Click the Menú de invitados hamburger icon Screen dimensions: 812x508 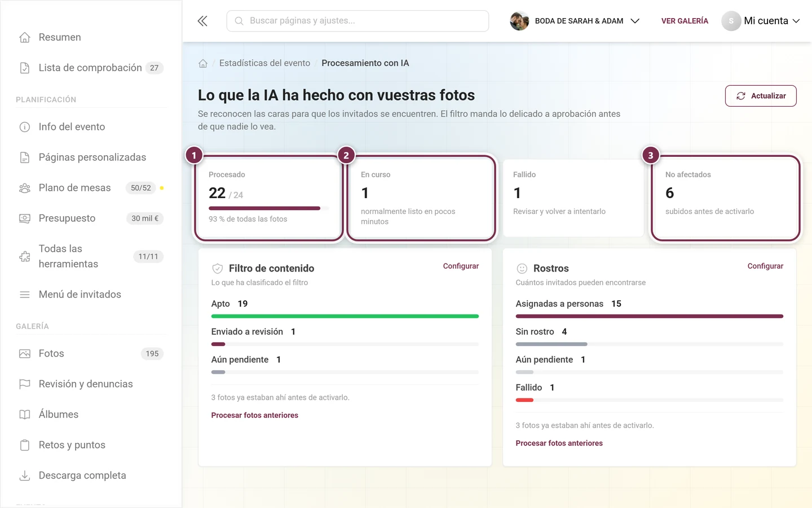point(25,295)
